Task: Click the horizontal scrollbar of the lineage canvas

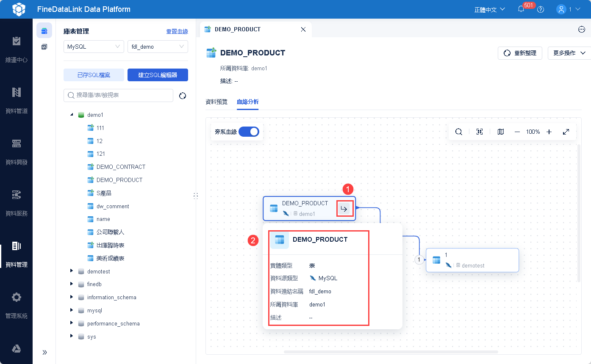Action: (391, 352)
